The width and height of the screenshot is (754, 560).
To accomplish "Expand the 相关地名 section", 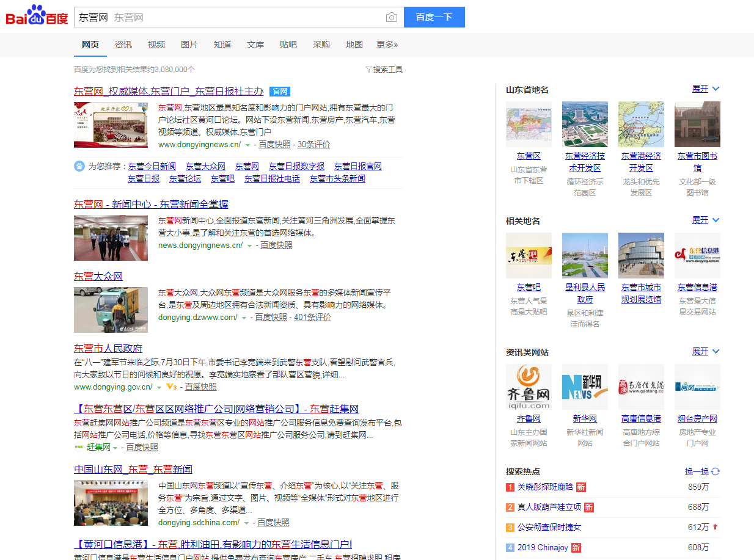I will 706,220.
